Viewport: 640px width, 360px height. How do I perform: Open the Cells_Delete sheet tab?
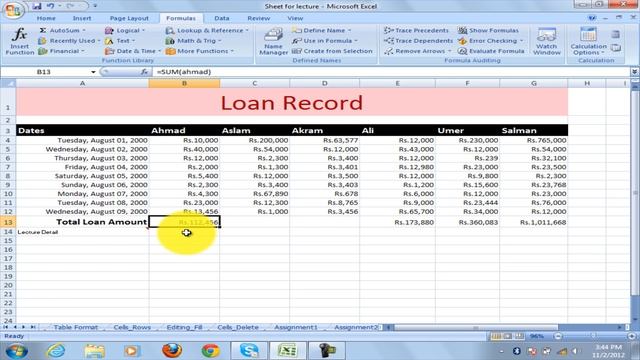coord(238,327)
